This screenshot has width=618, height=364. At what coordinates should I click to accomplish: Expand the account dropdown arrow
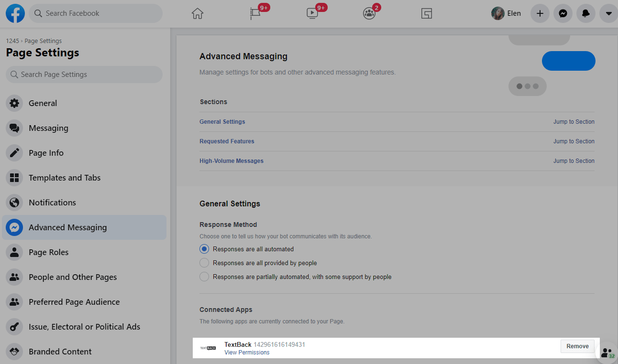(608, 13)
